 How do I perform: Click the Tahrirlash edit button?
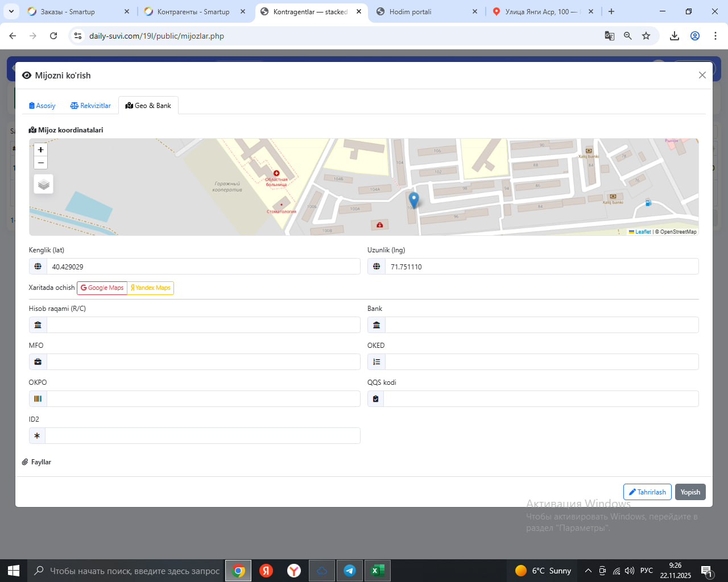click(x=647, y=492)
